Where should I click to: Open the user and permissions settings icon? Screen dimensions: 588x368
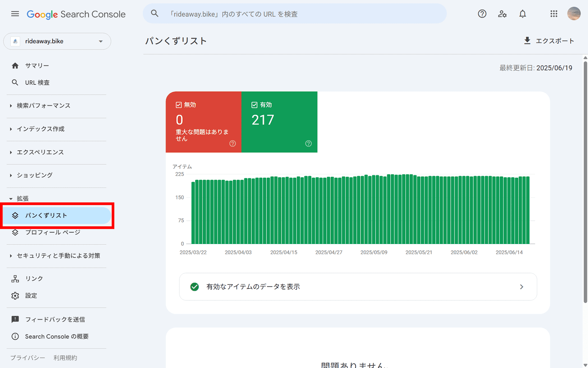tap(502, 14)
